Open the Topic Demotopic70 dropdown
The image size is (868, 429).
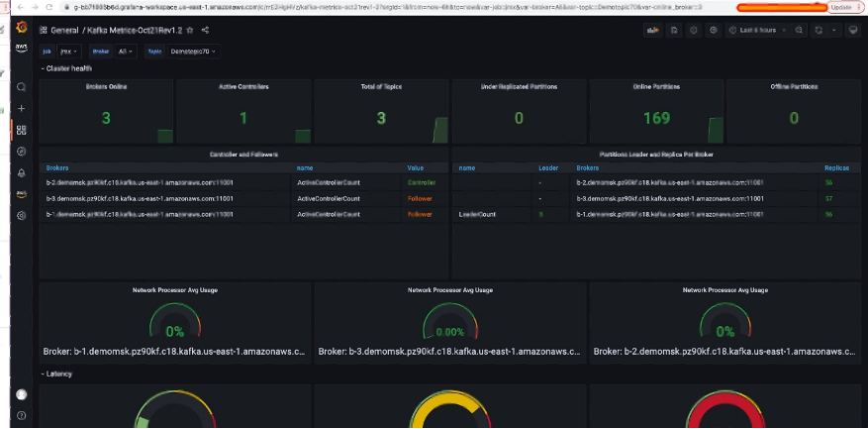tap(193, 51)
